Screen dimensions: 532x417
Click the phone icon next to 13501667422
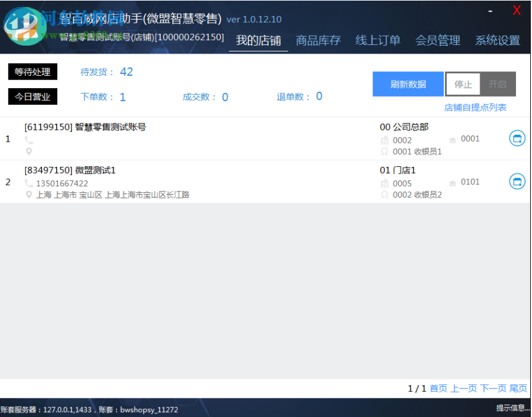28,182
